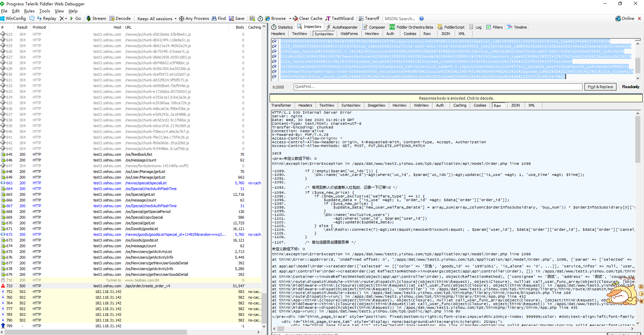644x335 pixels.
Task: Close the toolbar with the red X
Action: (x=639, y=18)
